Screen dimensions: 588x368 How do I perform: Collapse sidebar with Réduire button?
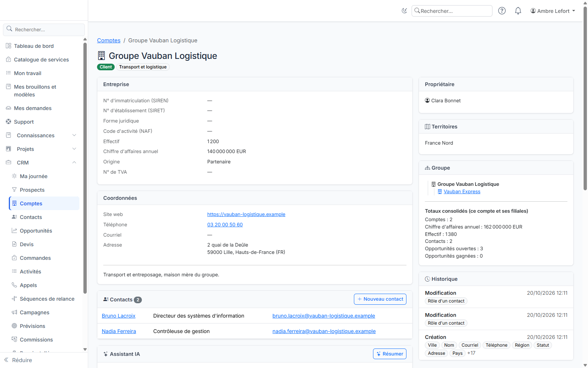18,360
